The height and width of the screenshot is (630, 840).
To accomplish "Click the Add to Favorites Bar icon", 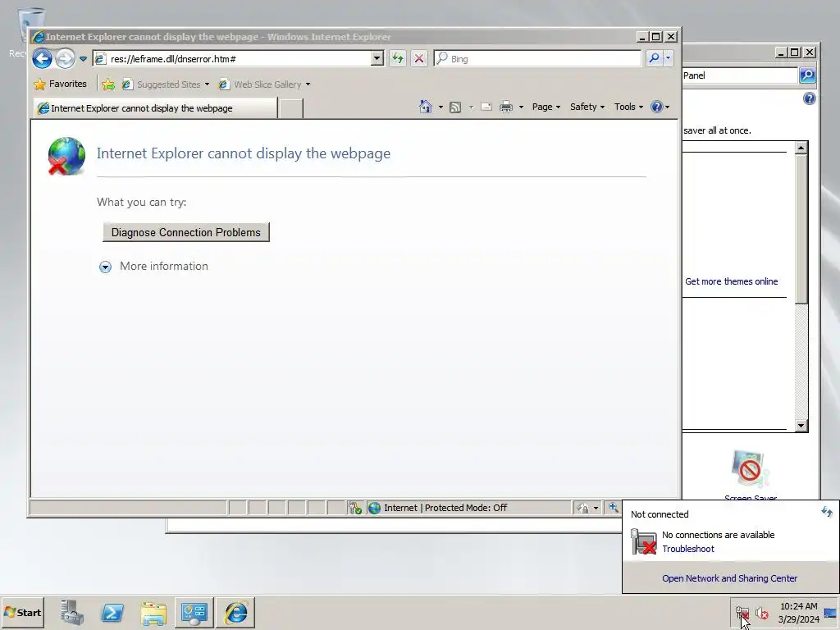I will [108, 84].
